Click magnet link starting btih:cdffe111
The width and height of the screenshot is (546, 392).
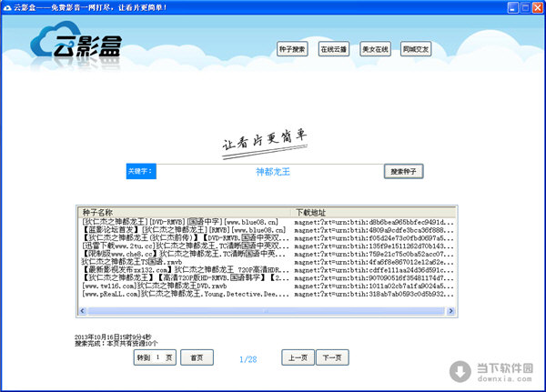[374, 270]
